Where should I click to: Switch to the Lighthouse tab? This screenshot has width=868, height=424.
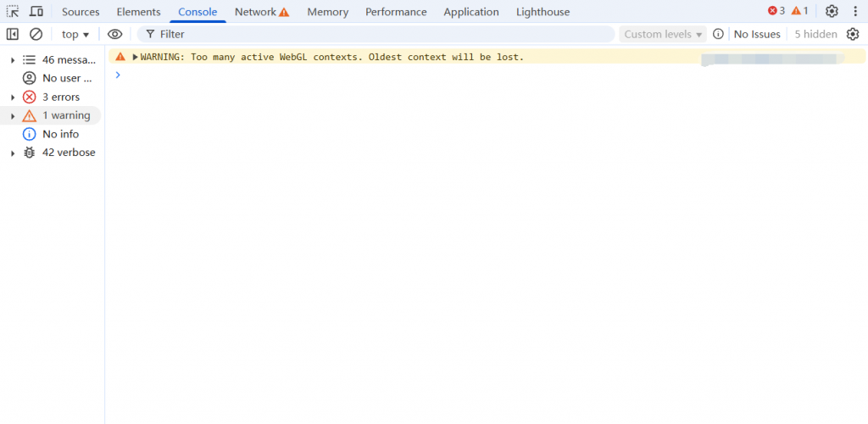[542, 12]
